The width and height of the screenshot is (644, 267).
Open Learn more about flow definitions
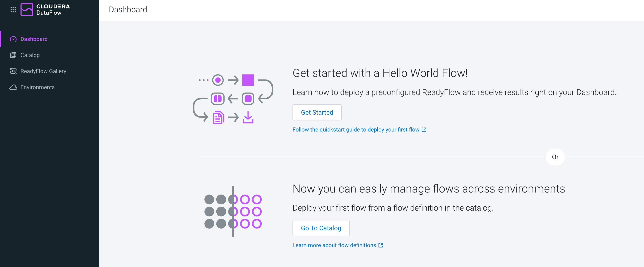(334, 245)
